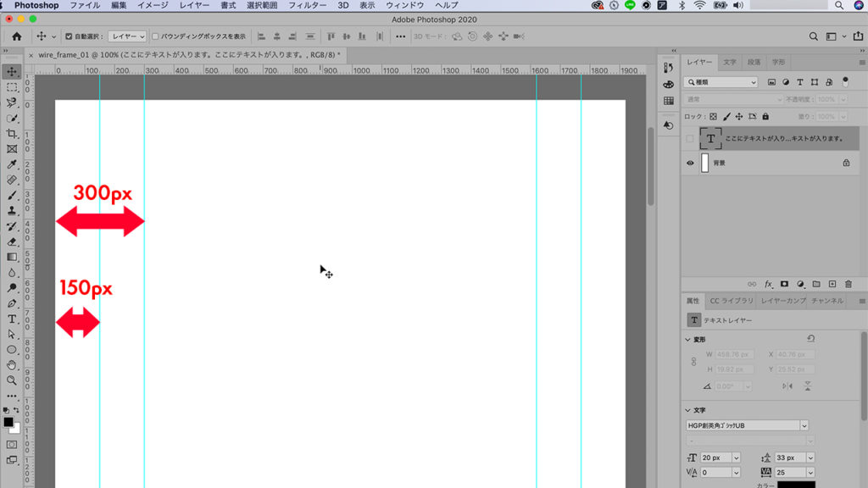Screen dimensions: 868x488
Task: Toggle lock transparent pixels
Action: [713, 117]
